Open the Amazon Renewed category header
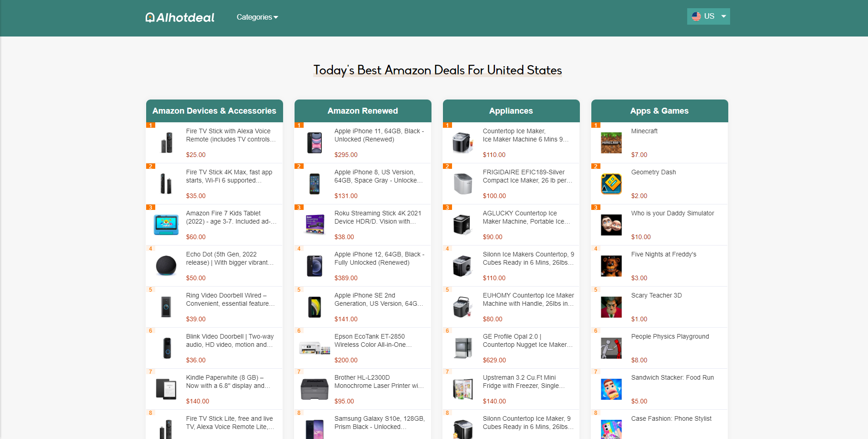This screenshot has width=868, height=439. [x=363, y=111]
